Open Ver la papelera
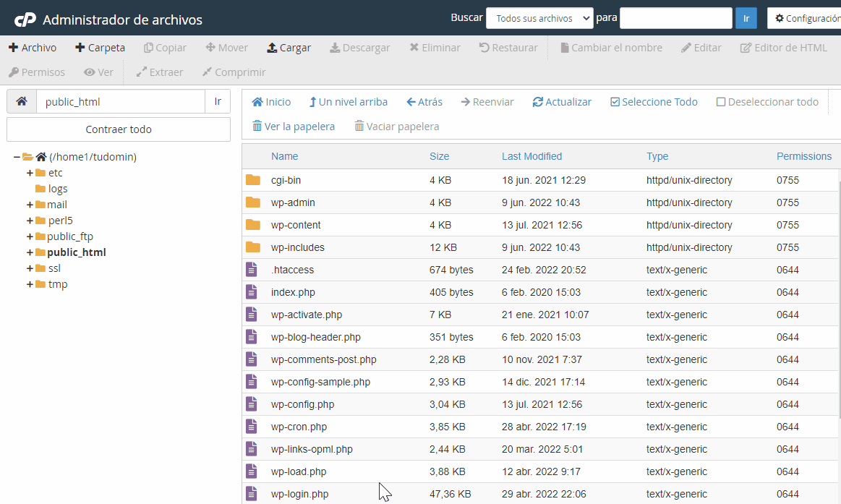 [294, 127]
